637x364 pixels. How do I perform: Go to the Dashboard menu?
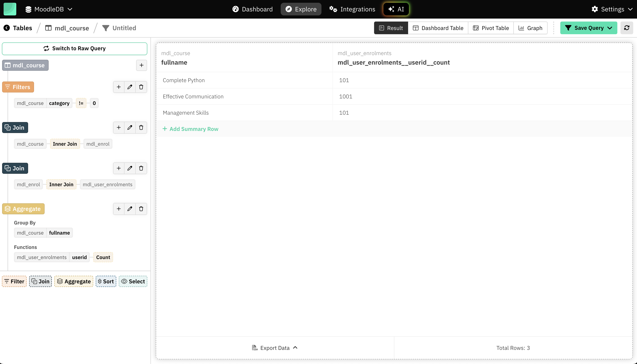pyautogui.click(x=252, y=9)
